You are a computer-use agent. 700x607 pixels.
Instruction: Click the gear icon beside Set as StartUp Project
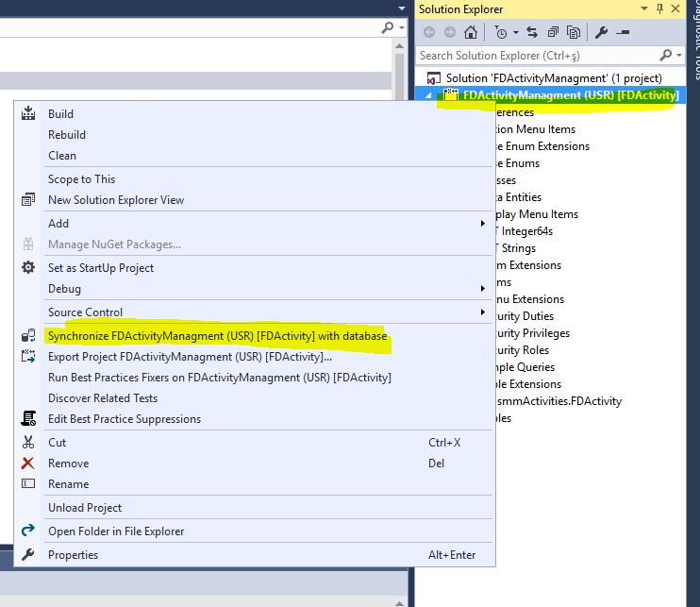(28, 267)
